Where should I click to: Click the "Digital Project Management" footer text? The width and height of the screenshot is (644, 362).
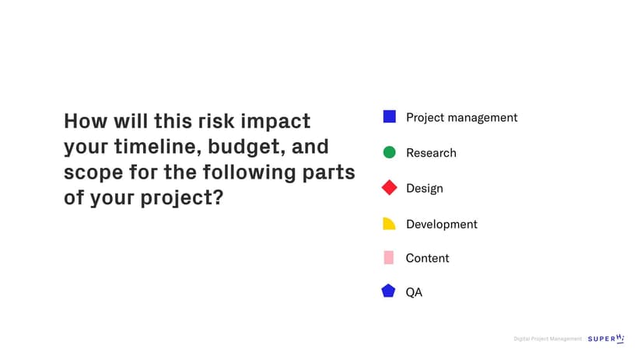pos(548,339)
